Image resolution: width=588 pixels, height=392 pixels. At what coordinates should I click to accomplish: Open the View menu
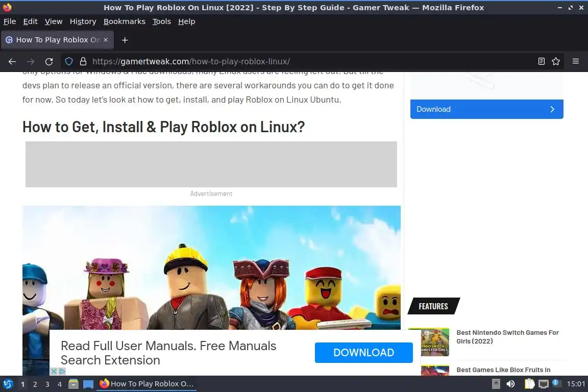(54, 21)
